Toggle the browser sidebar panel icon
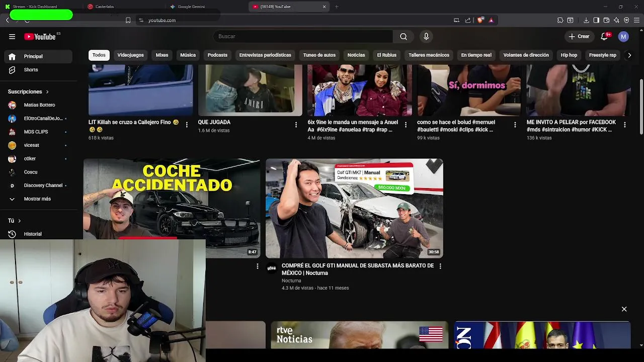This screenshot has height=362, width=644. pos(596,20)
